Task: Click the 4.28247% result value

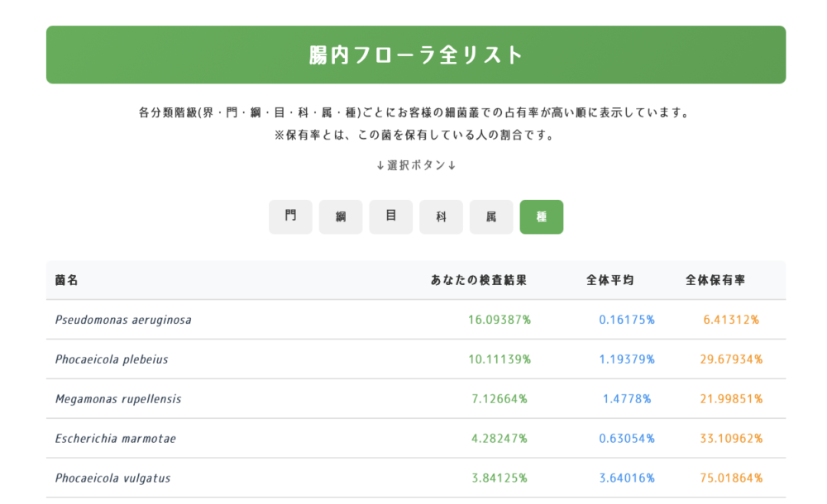Action: point(500,439)
